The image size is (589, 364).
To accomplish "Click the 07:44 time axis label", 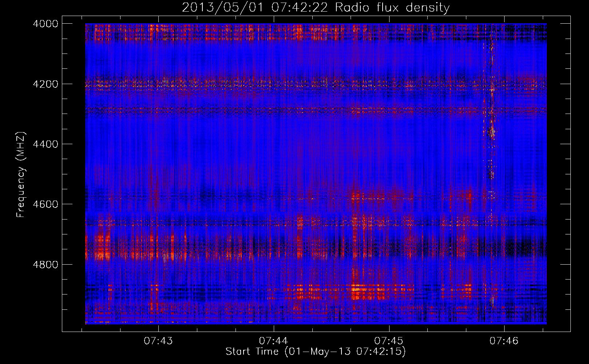I will [x=273, y=341].
